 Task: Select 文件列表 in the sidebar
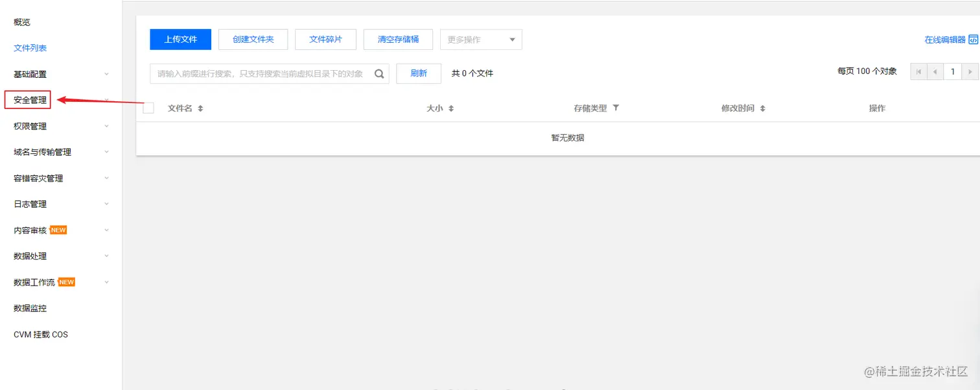click(30, 48)
